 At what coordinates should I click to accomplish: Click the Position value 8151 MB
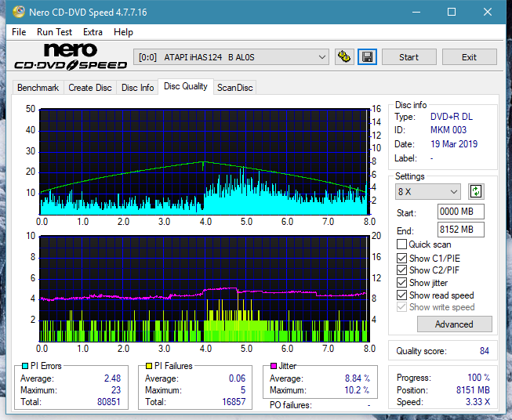pyautogui.click(x=473, y=390)
